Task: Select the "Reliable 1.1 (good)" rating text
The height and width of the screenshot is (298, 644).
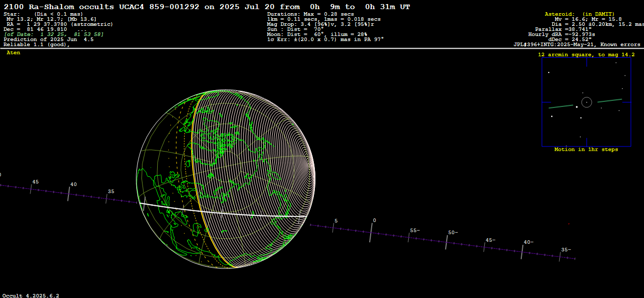Action: tap(37, 45)
